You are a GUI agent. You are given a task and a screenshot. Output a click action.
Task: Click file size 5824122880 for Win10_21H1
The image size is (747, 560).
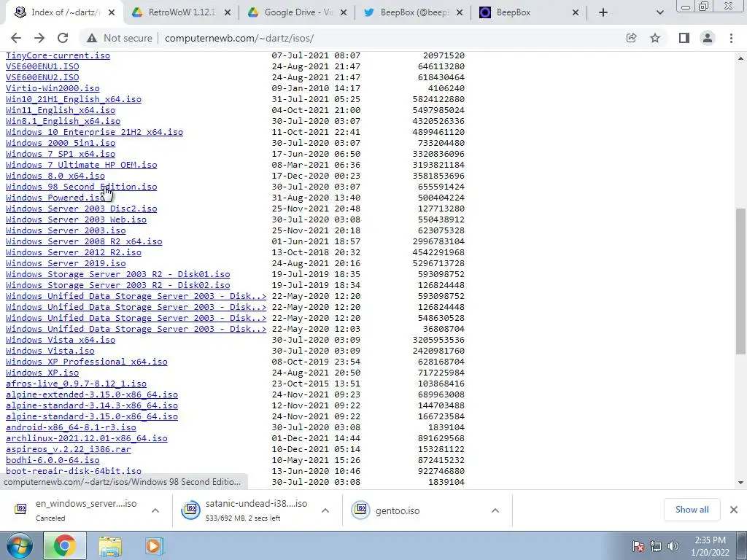[x=438, y=99]
